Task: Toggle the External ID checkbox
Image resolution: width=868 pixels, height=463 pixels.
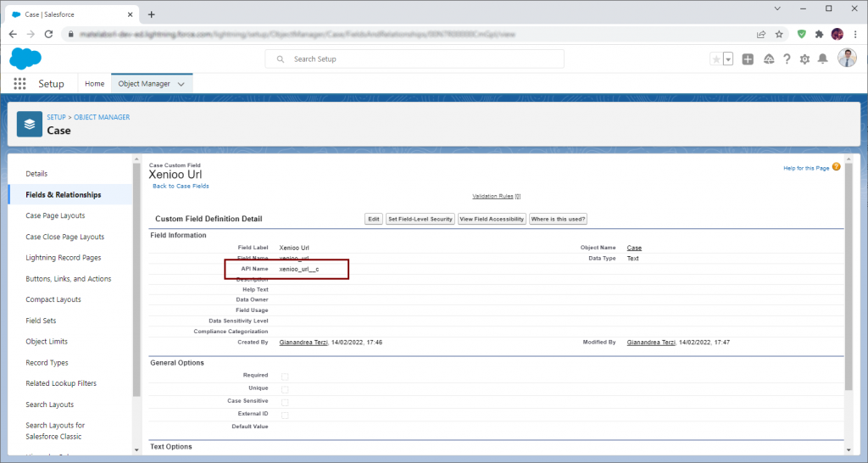Action: pyautogui.click(x=285, y=416)
